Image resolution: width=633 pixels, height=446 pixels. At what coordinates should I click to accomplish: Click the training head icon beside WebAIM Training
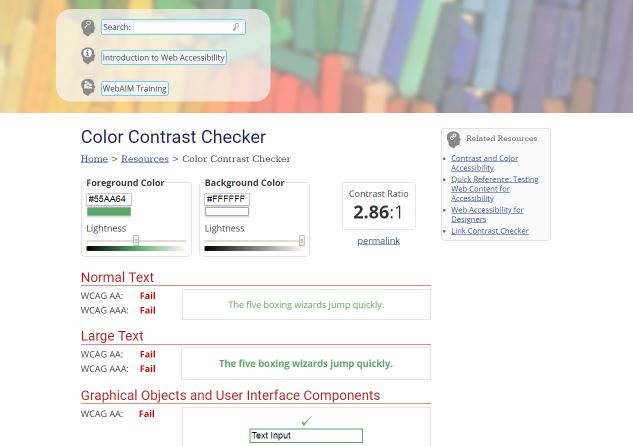coord(88,87)
